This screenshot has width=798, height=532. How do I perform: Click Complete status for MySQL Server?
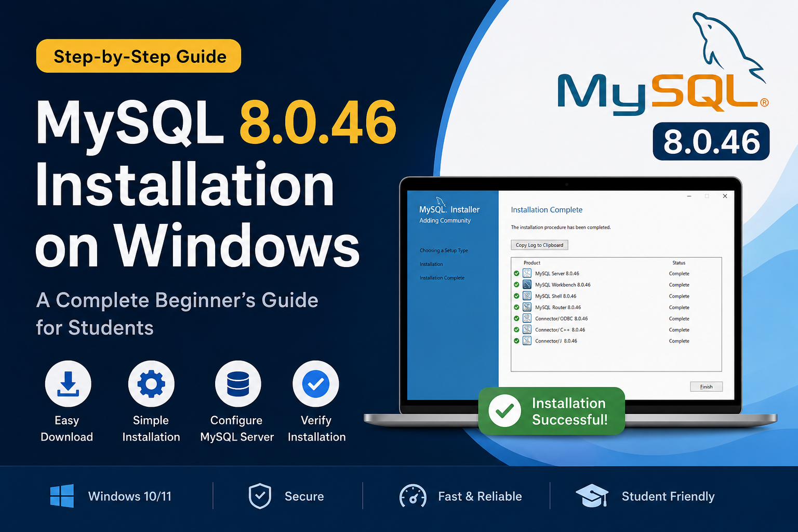click(679, 274)
